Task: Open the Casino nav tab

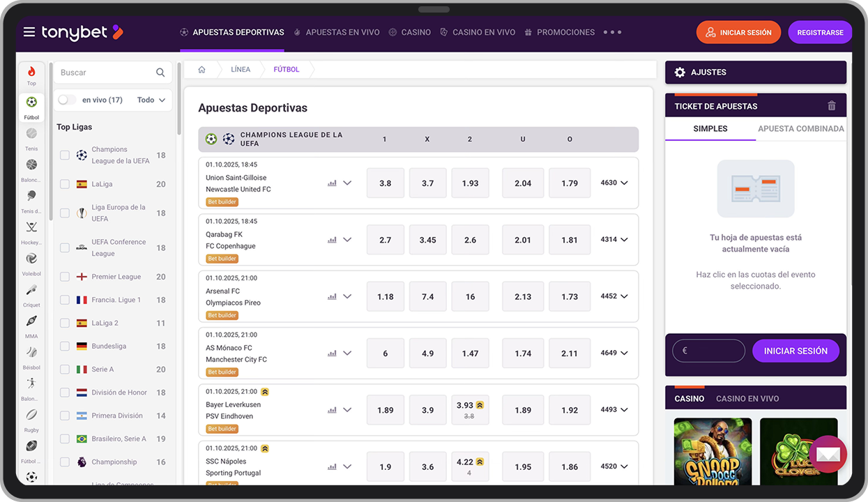Action: (x=410, y=32)
